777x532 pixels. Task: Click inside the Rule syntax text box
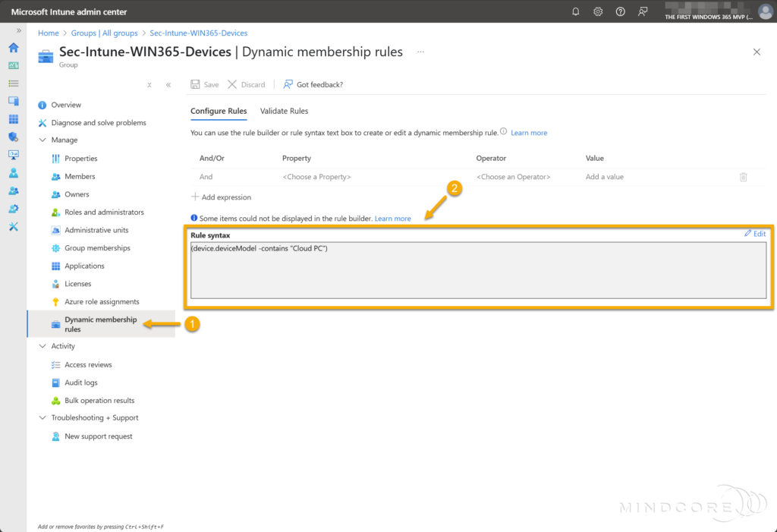coord(478,270)
